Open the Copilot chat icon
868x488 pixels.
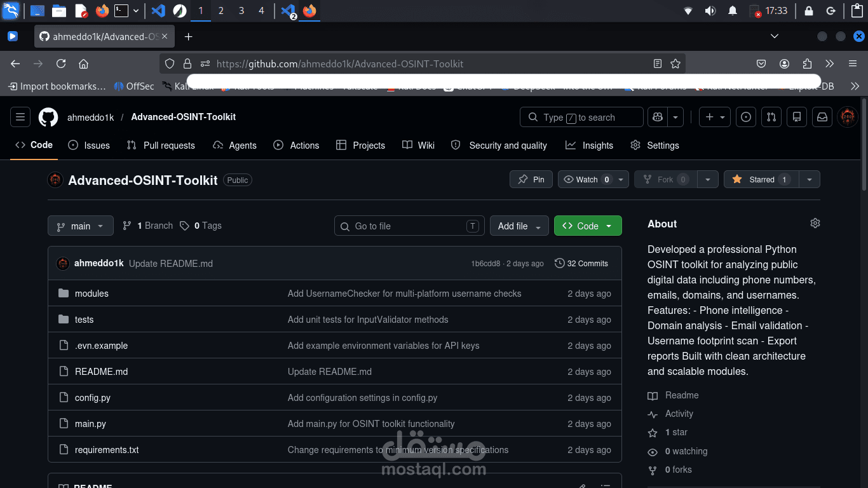(x=657, y=117)
